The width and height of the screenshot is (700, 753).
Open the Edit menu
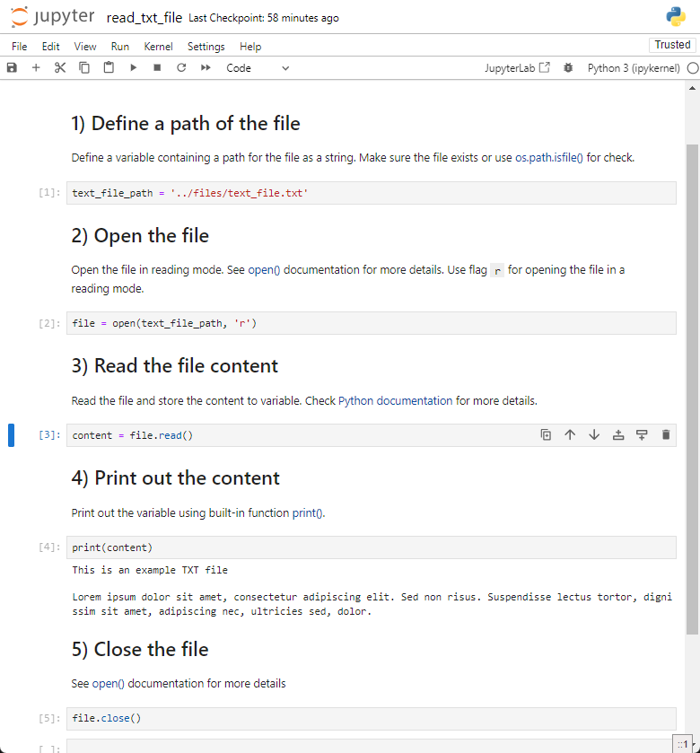coord(50,47)
